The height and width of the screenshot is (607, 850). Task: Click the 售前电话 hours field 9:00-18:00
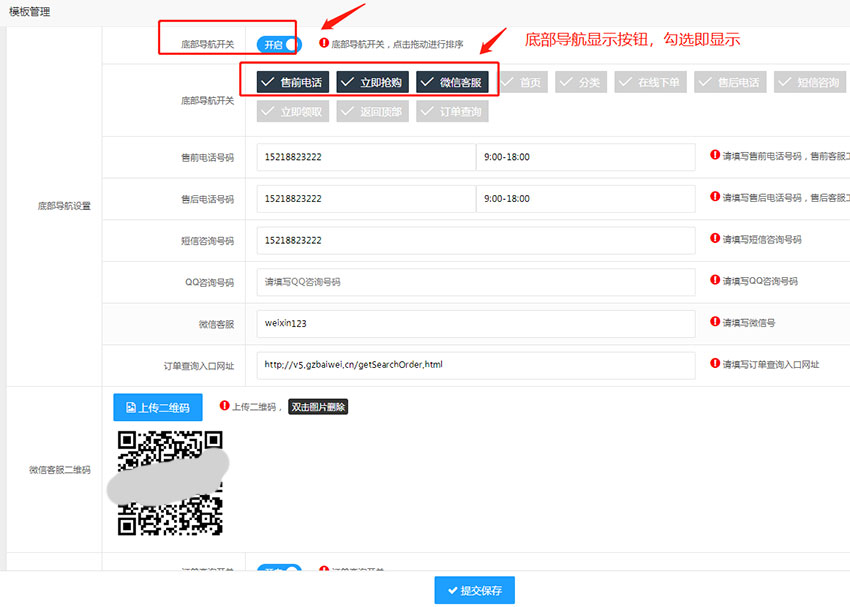(586, 157)
